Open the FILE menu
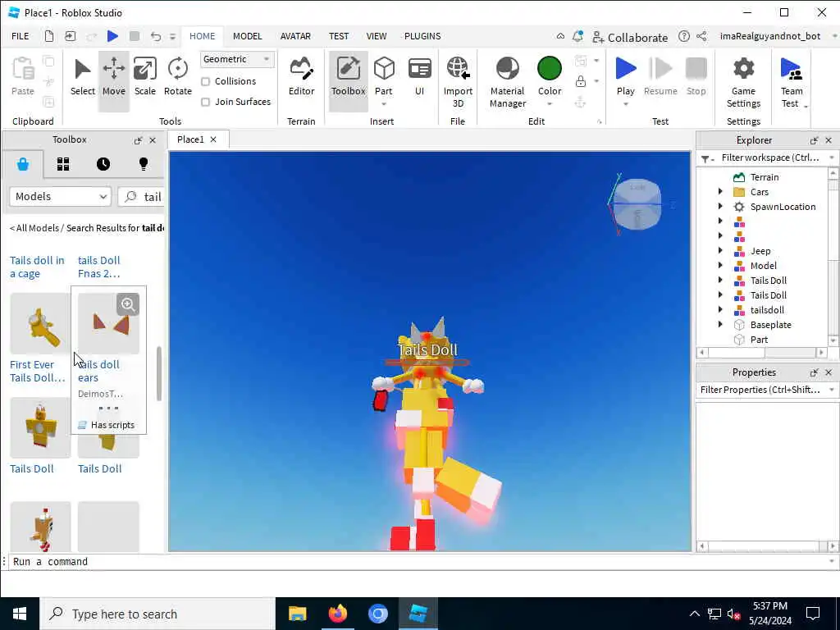The height and width of the screenshot is (630, 840). point(21,36)
